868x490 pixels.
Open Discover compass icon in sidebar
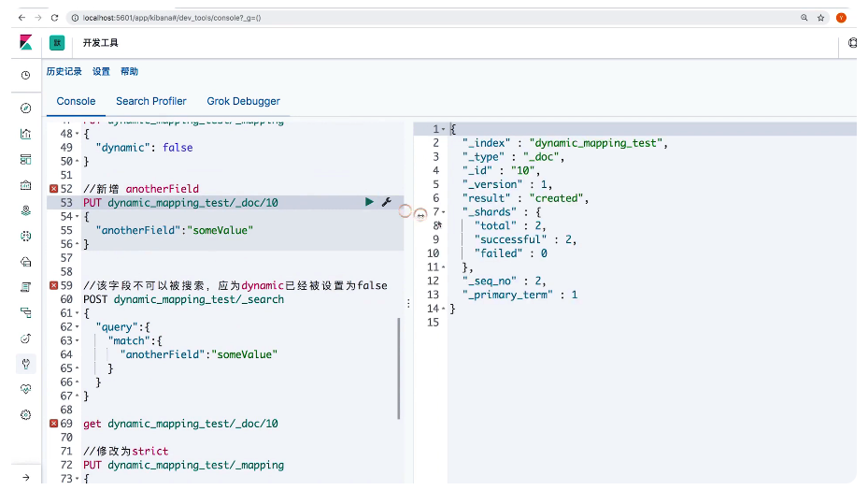coord(26,108)
